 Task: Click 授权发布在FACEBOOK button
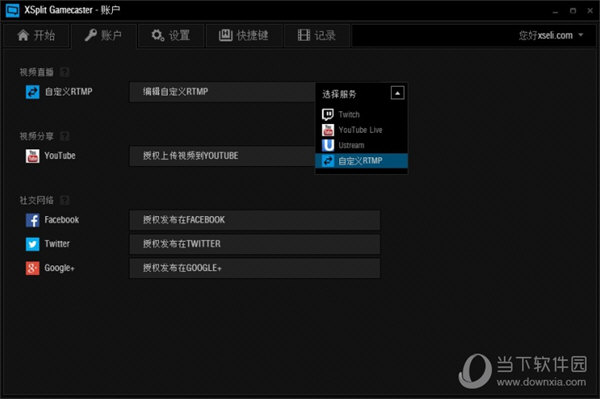(255, 220)
